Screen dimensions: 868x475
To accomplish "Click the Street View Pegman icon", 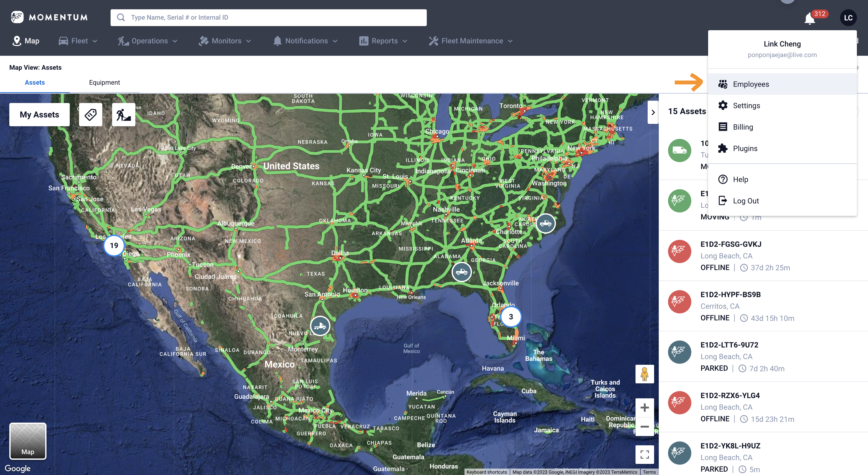I will [x=644, y=374].
